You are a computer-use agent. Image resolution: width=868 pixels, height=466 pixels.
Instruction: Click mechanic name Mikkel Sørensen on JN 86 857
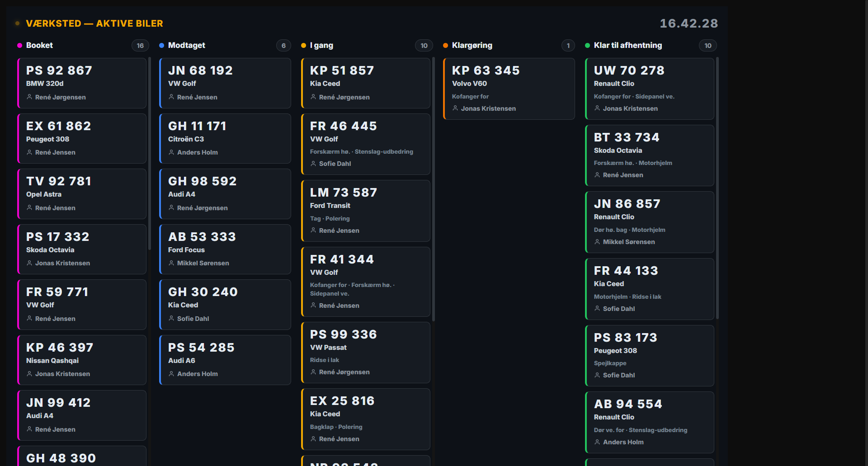coord(629,242)
